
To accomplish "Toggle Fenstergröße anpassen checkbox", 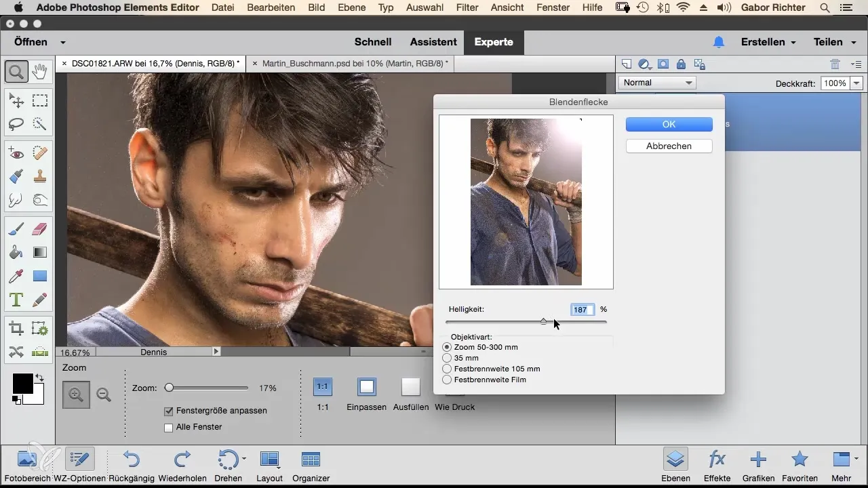I will [x=169, y=411].
